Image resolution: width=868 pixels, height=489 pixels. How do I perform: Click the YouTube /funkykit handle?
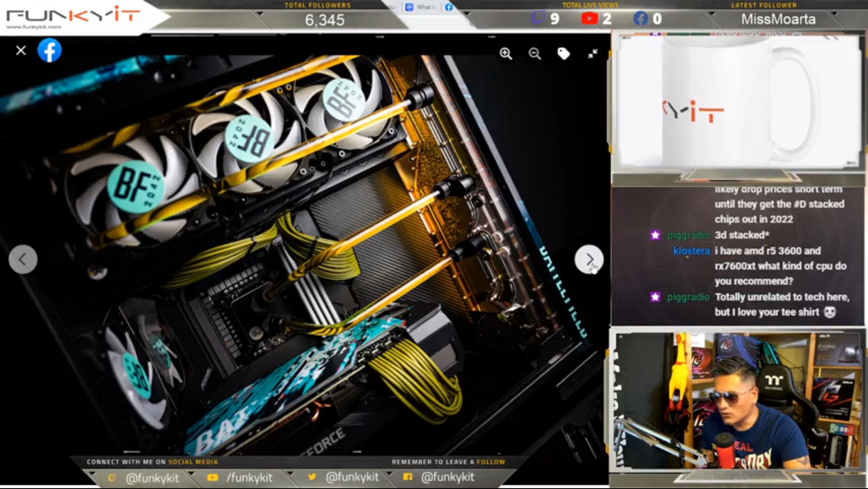pos(250,478)
